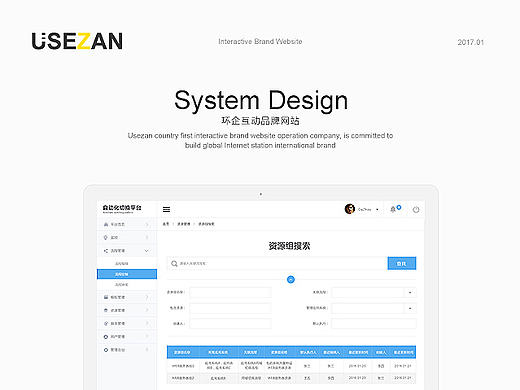Open the hamburger menu in the dashboard header
This screenshot has width=520, height=390.
[166, 209]
